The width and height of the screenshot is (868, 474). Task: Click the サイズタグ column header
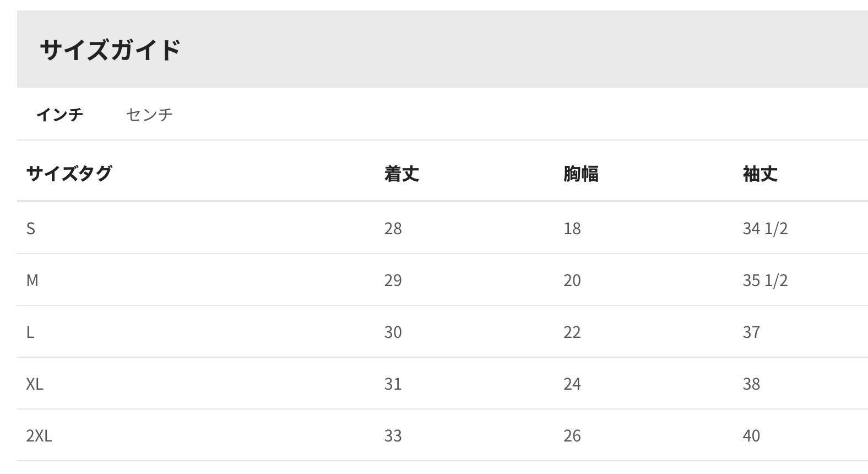[69, 174]
